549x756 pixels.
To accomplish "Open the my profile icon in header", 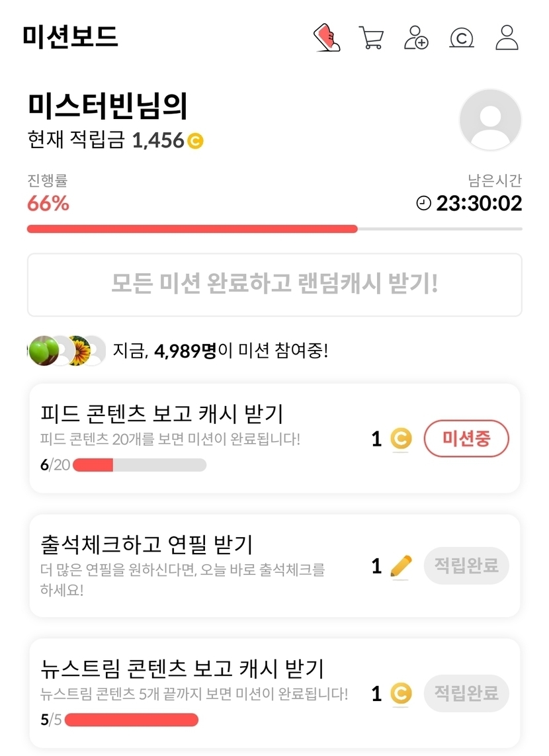I will coord(507,38).
